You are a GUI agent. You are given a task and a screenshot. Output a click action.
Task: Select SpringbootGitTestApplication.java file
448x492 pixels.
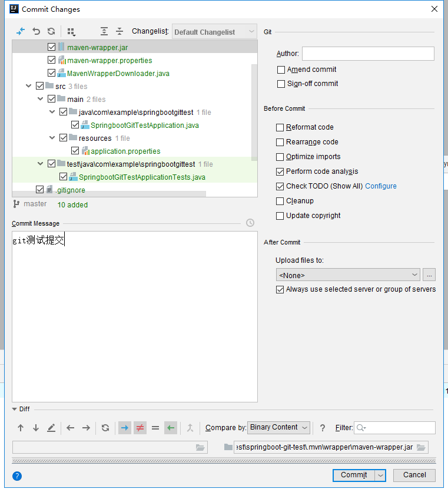[x=145, y=125]
